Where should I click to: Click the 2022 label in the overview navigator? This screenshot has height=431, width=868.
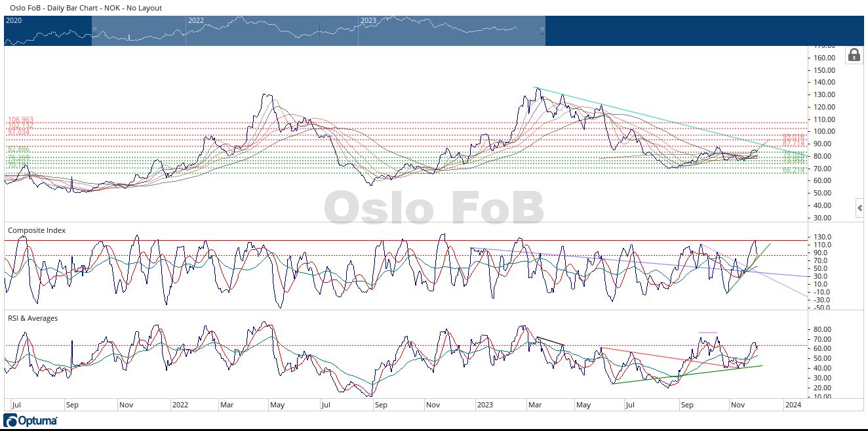(196, 20)
